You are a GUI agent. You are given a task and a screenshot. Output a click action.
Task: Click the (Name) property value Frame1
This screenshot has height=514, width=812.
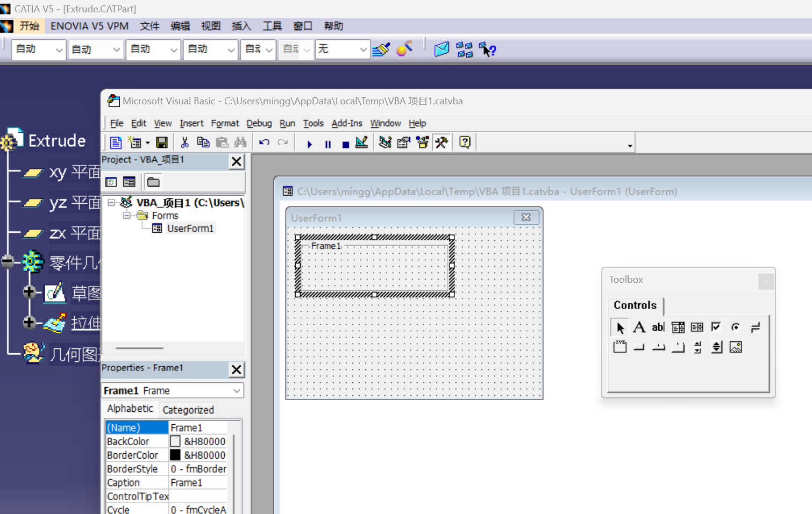198,427
